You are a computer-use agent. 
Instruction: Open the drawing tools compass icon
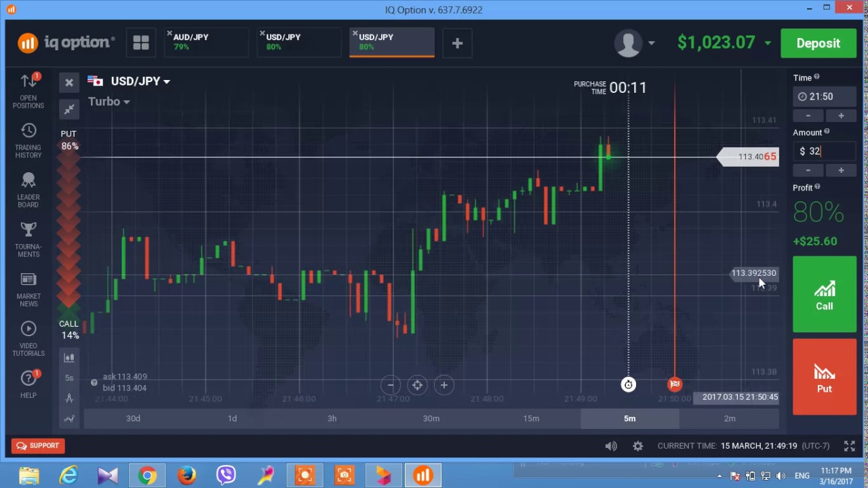tap(69, 399)
